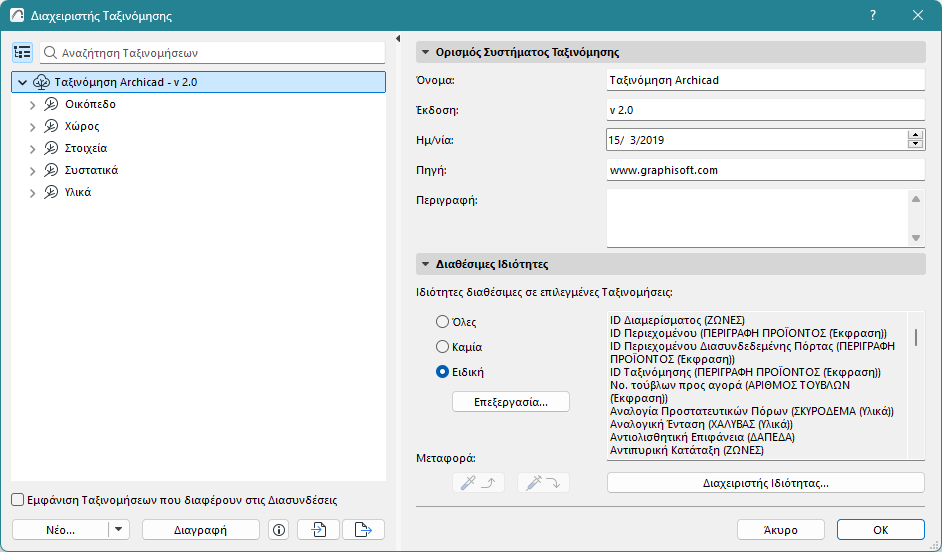Confirm with the OK button
This screenshot has height=552, width=942.
[x=881, y=530]
